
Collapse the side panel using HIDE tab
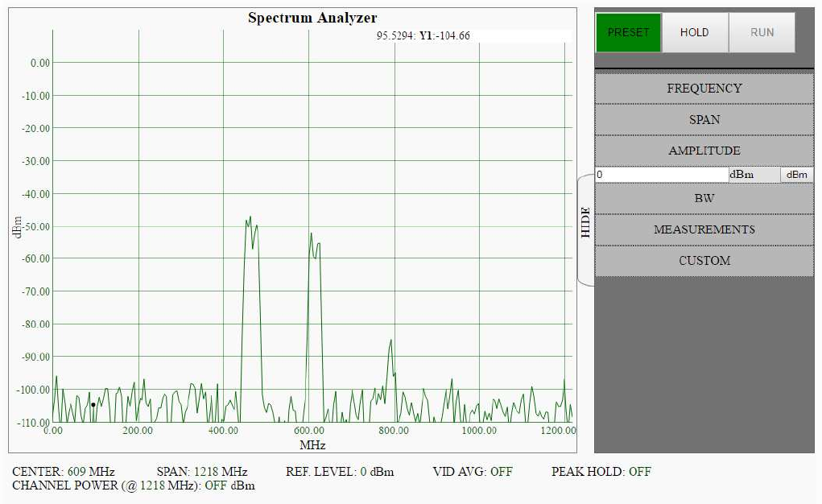(x=585, y=229)
